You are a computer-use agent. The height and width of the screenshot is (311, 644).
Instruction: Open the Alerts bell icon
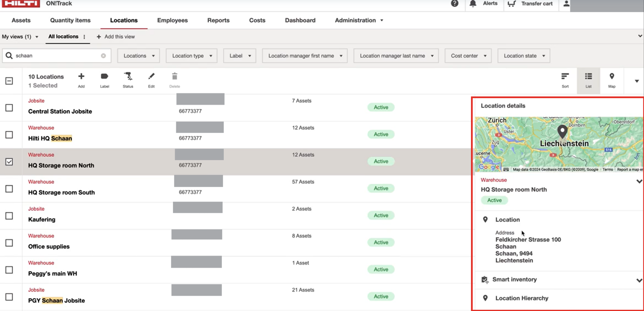[473, 3]
